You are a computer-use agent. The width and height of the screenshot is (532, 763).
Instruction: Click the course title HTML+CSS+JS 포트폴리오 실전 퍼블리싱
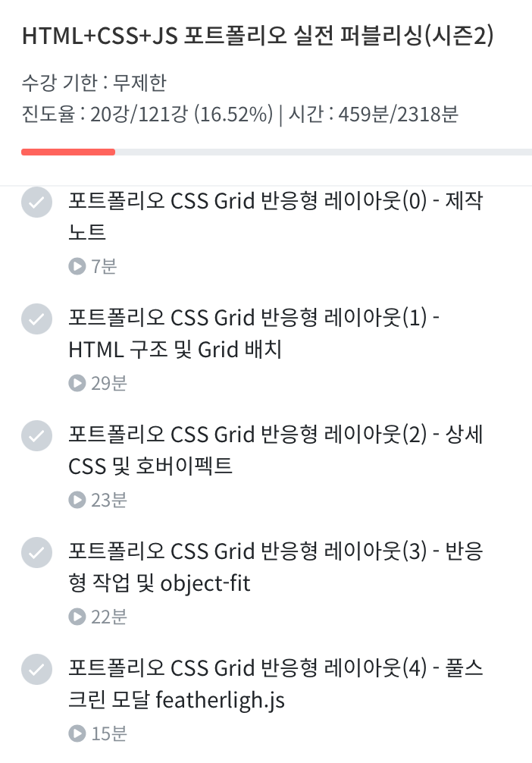[x=258, y=36]
